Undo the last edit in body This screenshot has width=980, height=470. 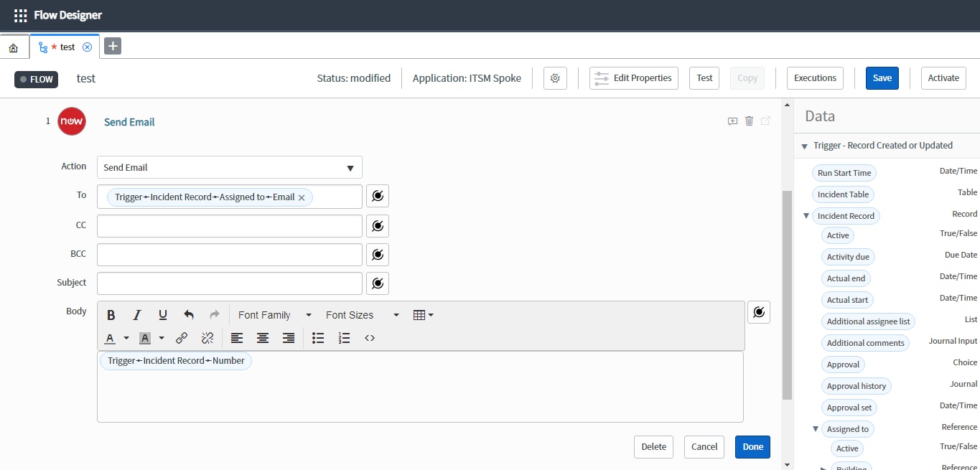(x=189, y=315)
